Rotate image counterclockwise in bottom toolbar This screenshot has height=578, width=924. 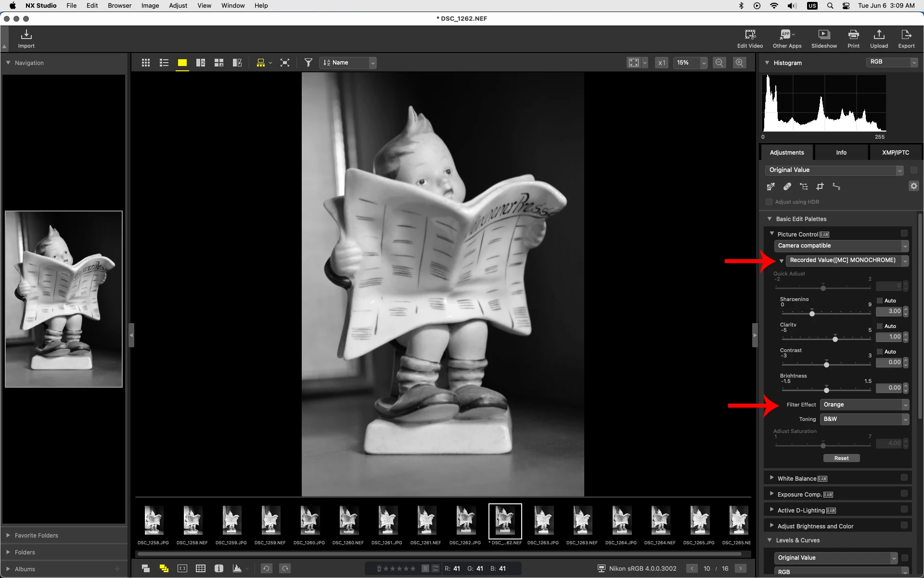(266, 568)
